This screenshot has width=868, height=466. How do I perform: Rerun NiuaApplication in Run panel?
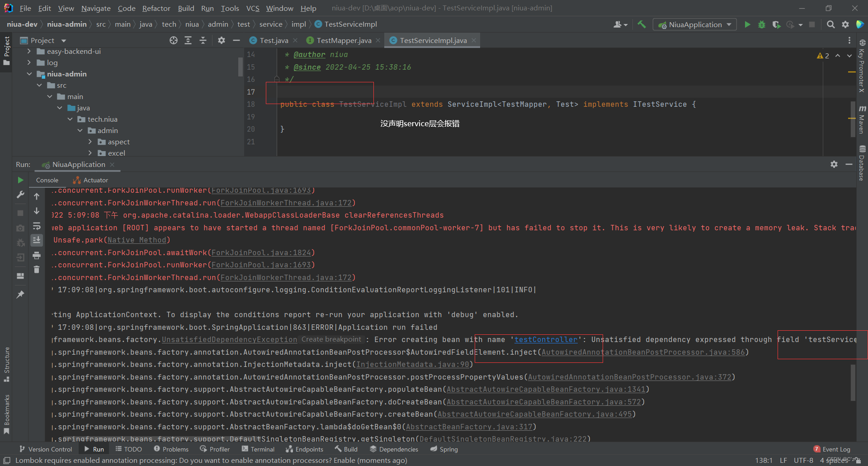click(20, 180)
